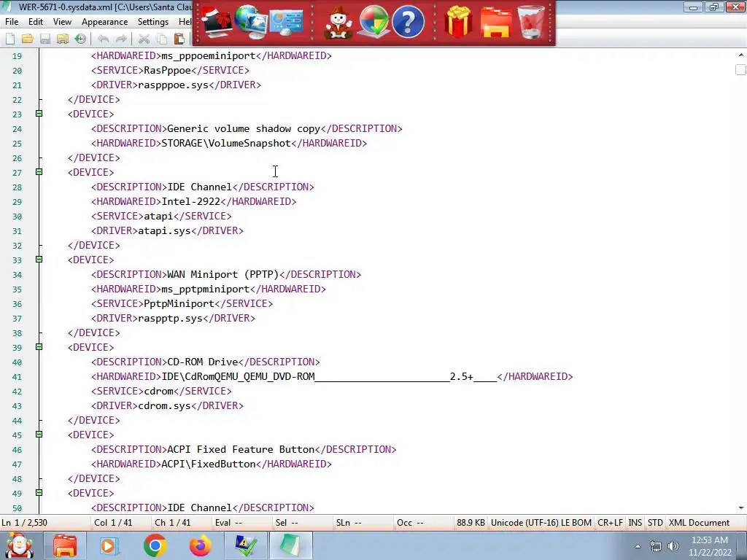Viewport: 747px width, 560px height.
Task: Open the File menu
Action: point(12,22)
